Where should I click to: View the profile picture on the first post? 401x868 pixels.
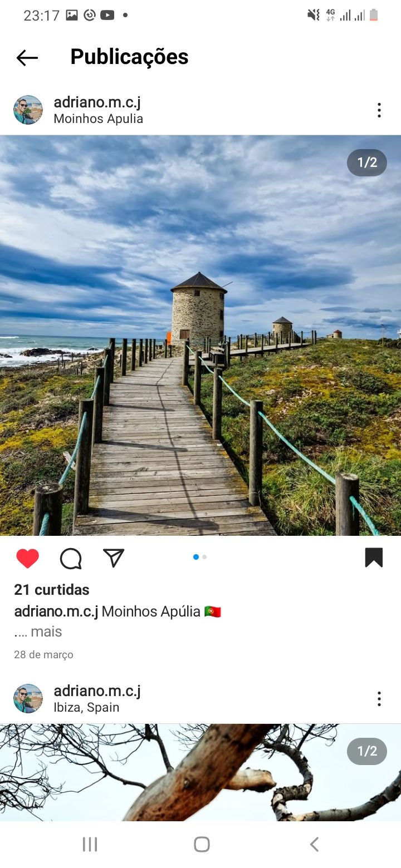pyautogui.click(x=28, y=110)
